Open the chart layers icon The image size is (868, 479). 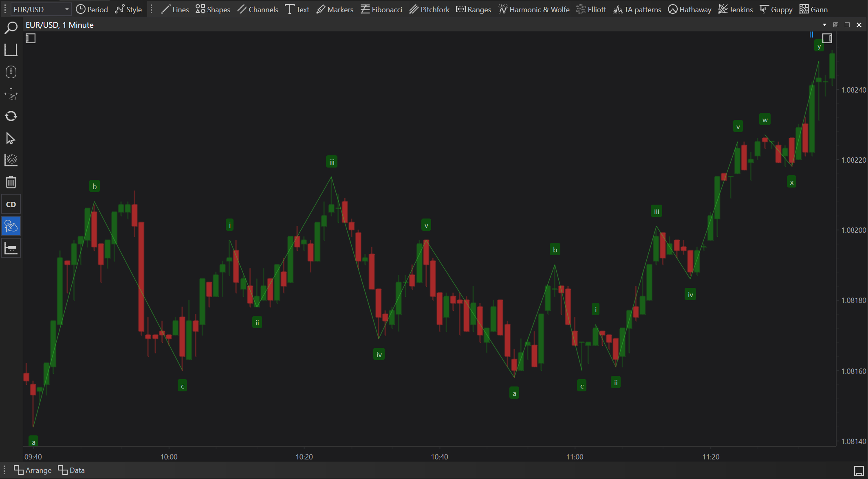click(x=11, y=160)
